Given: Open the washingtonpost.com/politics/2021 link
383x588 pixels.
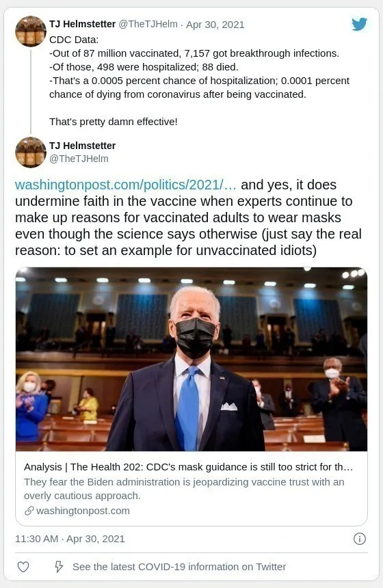Looking at the screenshot, I should tap(126, 185).
